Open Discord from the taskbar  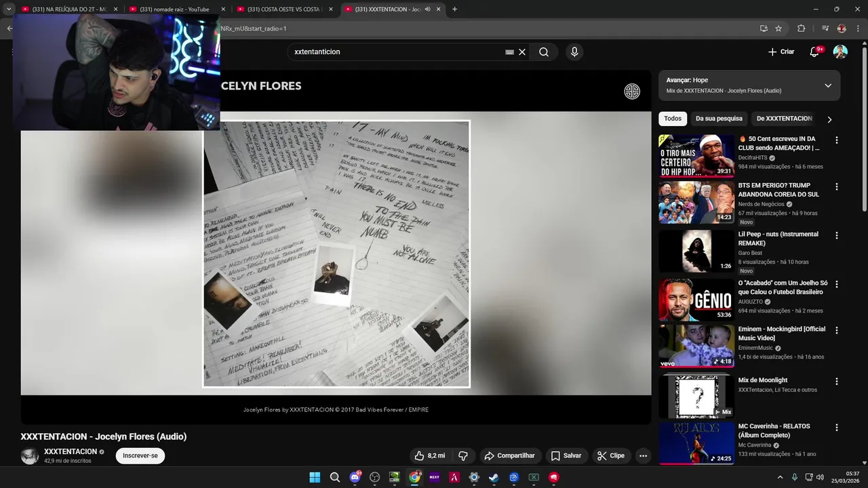point(355,477)
